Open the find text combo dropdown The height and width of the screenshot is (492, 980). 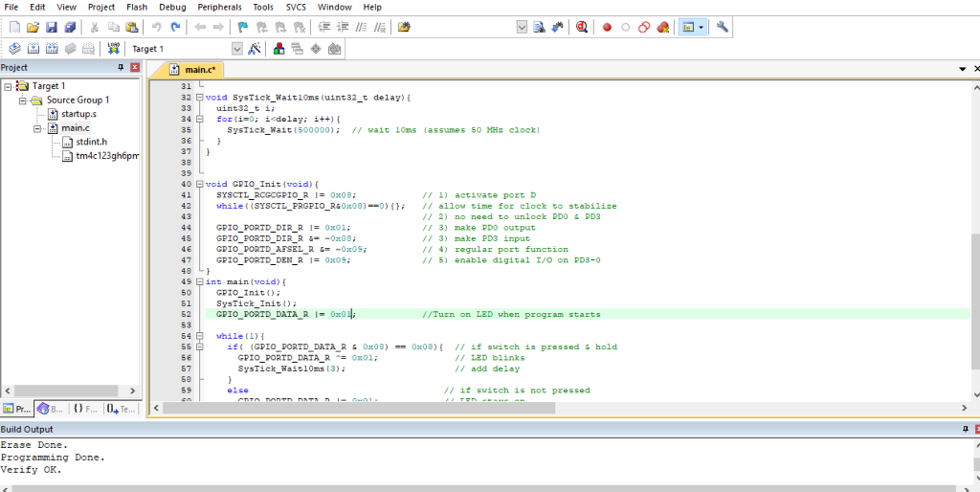pos(522,27)
